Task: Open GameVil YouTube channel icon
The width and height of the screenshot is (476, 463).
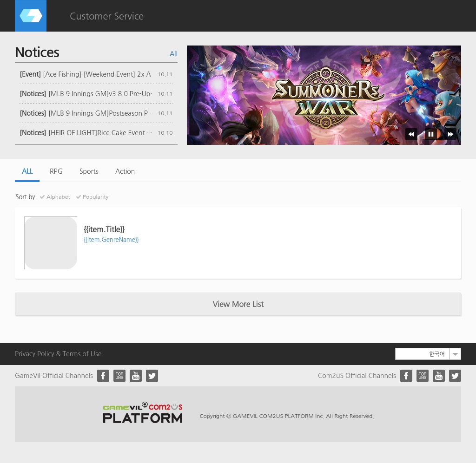Action: [x=136, y=376]
